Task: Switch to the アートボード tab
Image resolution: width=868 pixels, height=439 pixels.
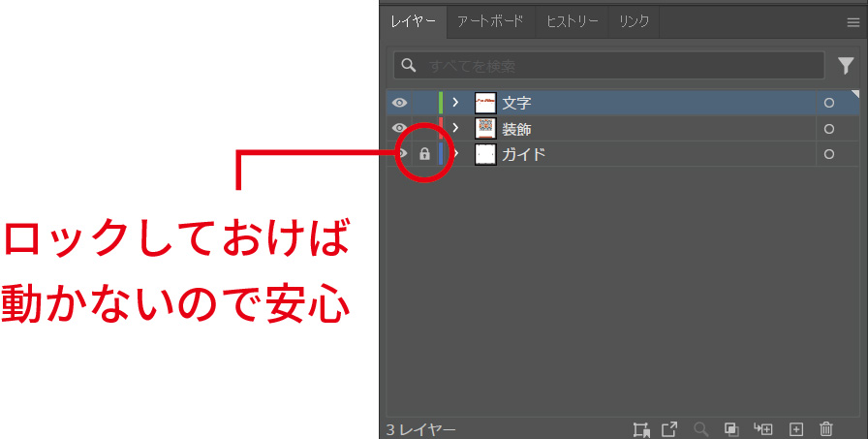Action: point(490,20)
